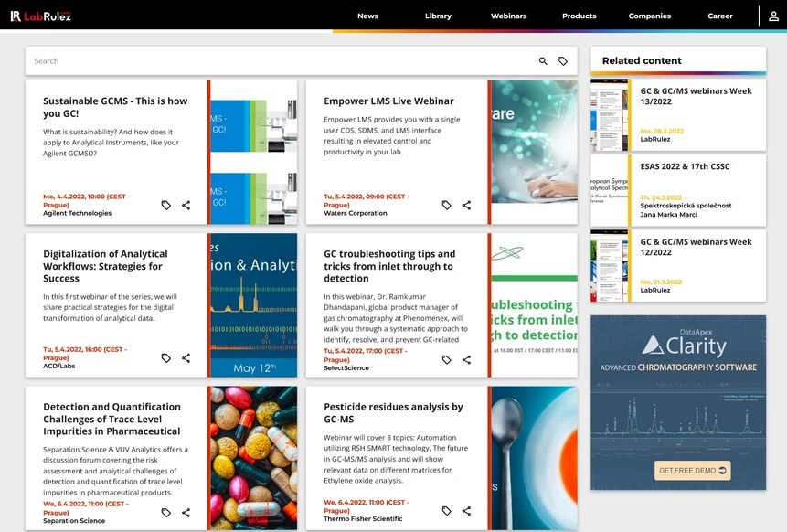Click tag icon on Pesticide residues card

[x=447, y=511]
